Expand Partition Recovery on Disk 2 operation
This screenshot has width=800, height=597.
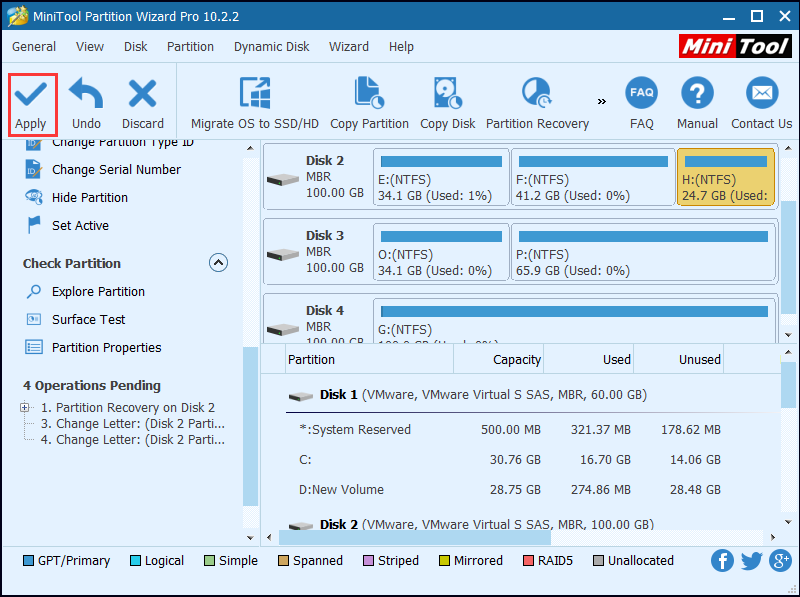pos(24,407)
